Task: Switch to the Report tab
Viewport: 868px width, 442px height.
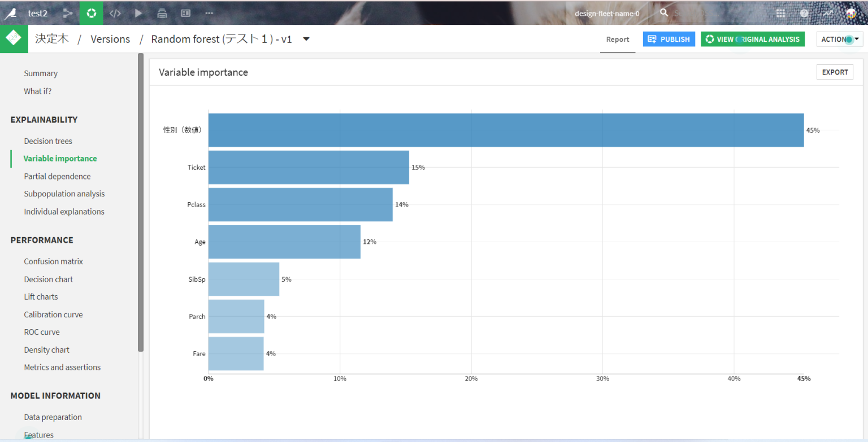Action: 618,39
